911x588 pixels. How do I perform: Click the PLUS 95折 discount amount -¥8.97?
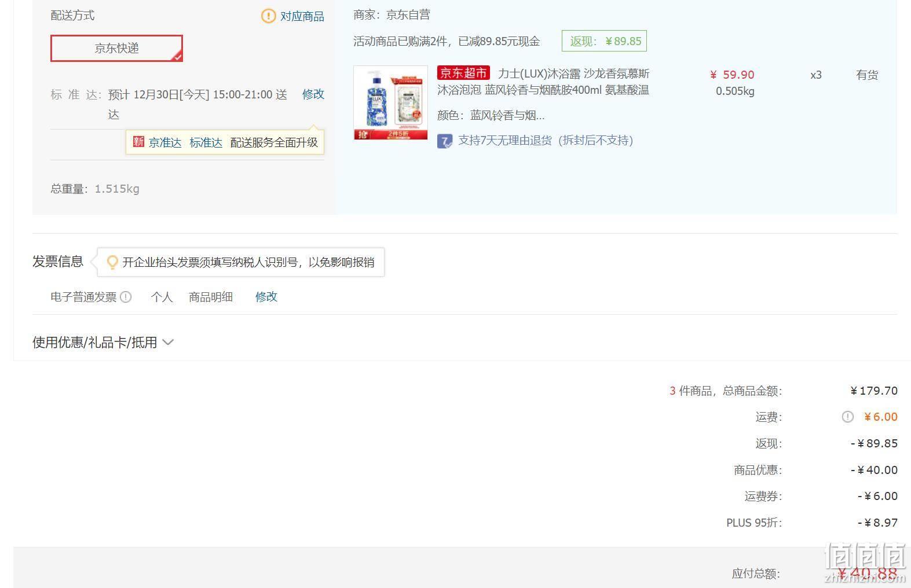point(877,523)
